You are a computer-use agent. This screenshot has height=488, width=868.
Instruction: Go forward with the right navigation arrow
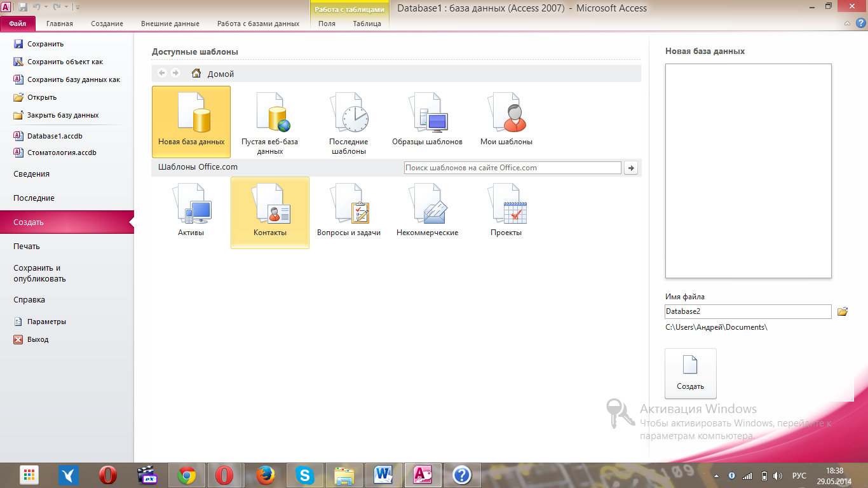[175, 73]
